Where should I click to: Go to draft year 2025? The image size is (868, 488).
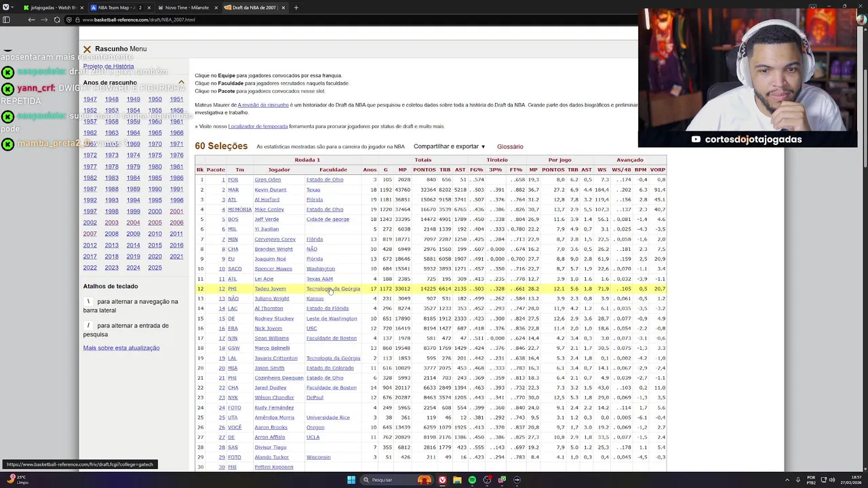(x=155, y=268)
